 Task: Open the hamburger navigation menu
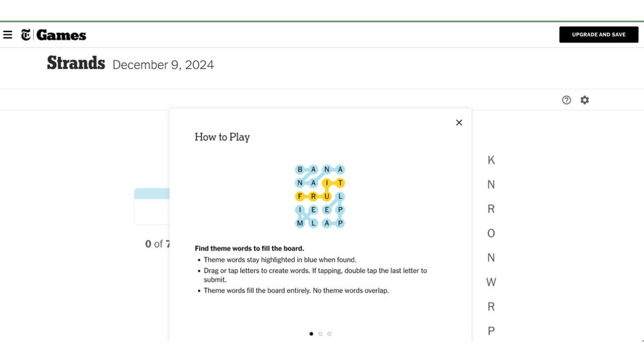tap(8, 35)
